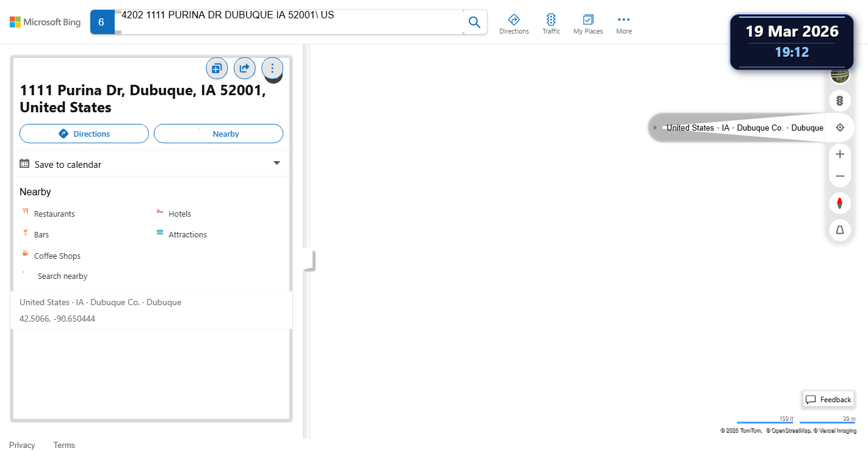868x451 pixels.
Task: Click Search nearby
Action: click(x=62, y=276)
